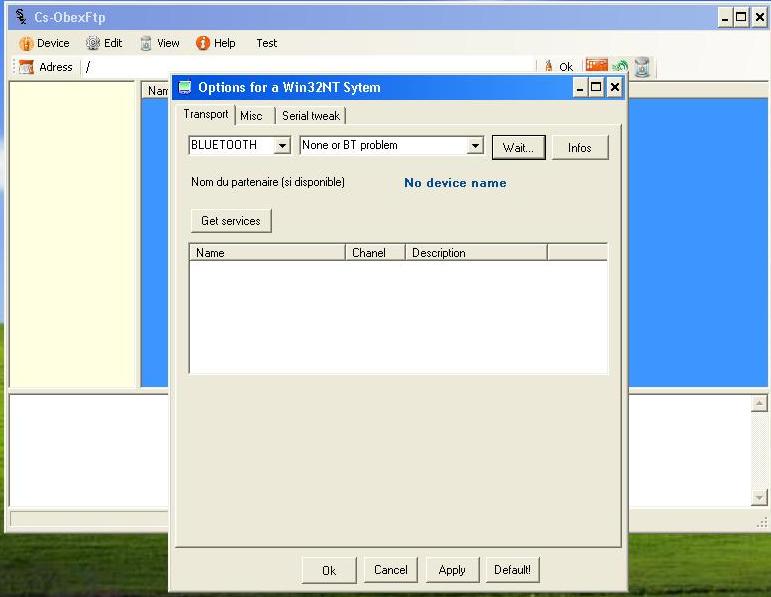This screenshot has width=771, height=597.
Task: Open the Device menu
Action: coord(45,43)
